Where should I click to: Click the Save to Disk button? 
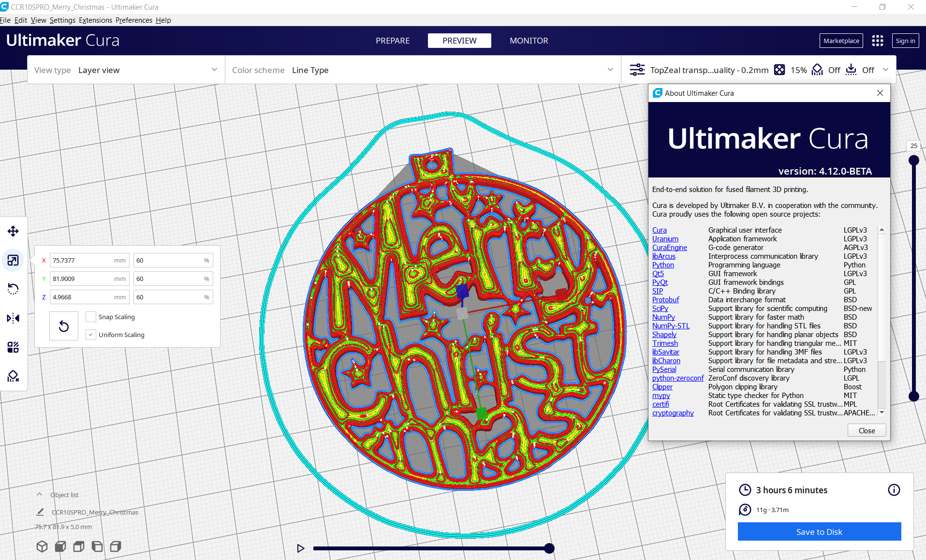click(x=819, y=532)
